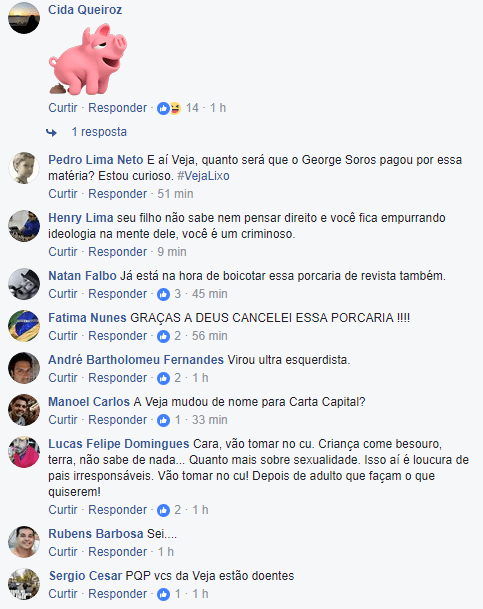Open Fatima Nunes's Brazil flag avatar

(24, 326)
